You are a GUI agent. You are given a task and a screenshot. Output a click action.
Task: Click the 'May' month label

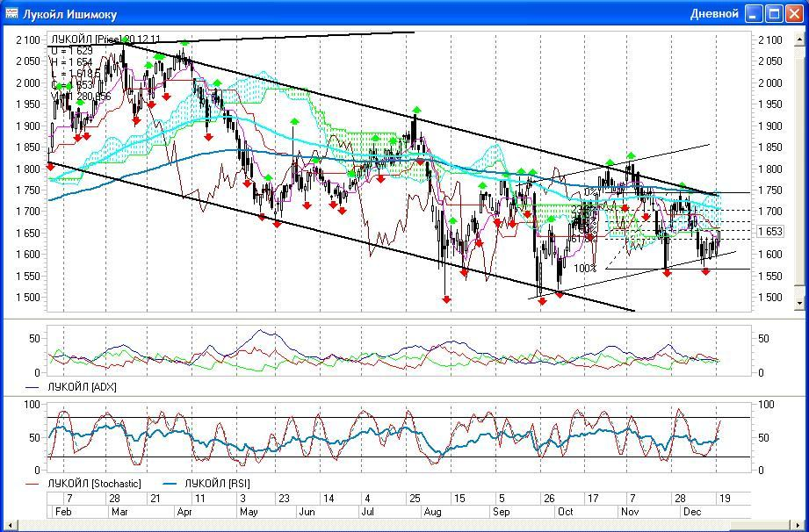249,513
